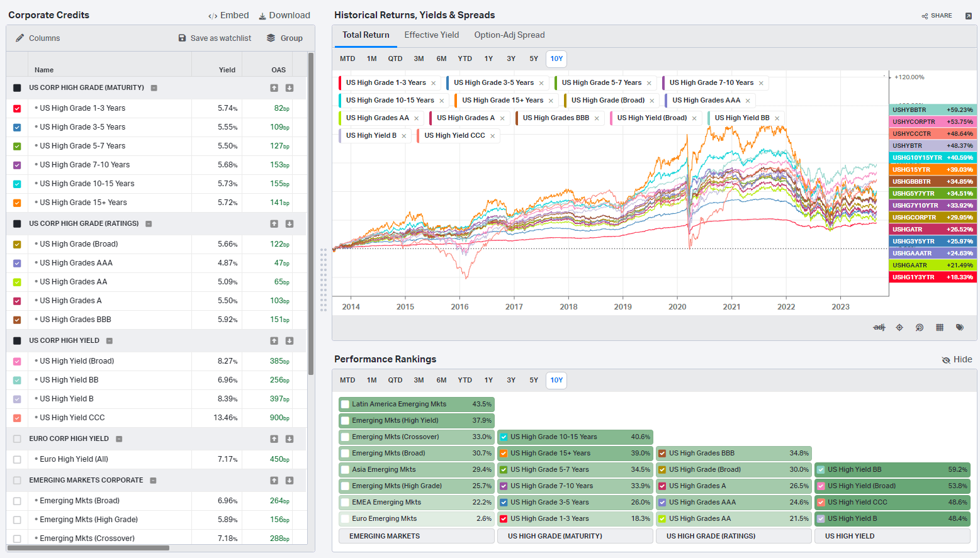980x558 pixels.
Task: Check the Euro High Yield (All) checkbox
Action: (x=17, y=459)
